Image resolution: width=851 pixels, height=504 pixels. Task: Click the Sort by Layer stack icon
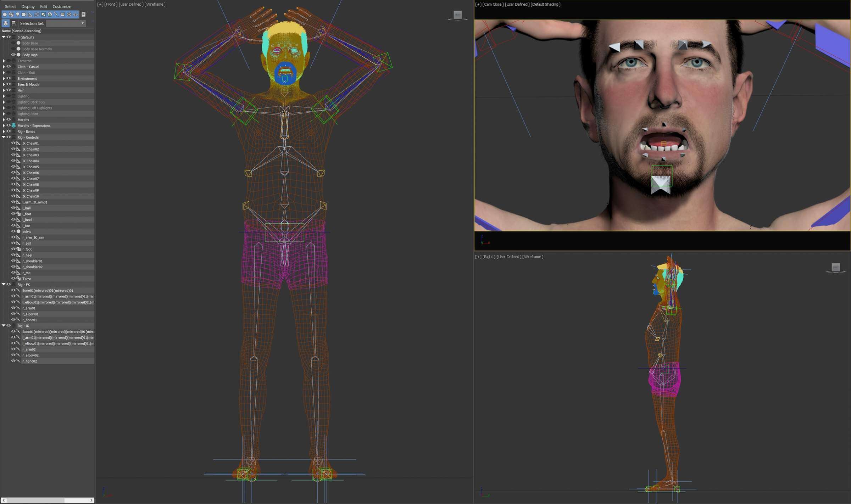[6, 23]
